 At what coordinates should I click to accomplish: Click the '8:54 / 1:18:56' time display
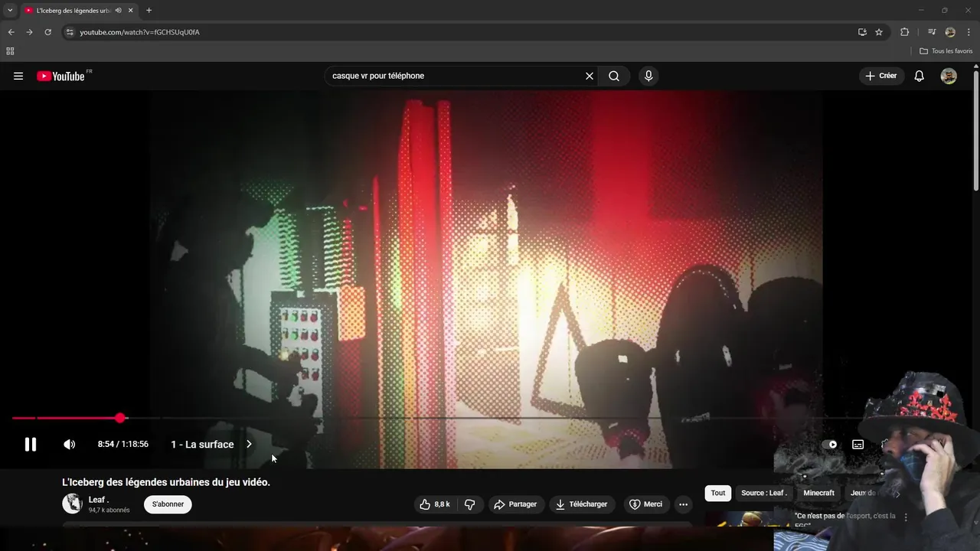123,444
